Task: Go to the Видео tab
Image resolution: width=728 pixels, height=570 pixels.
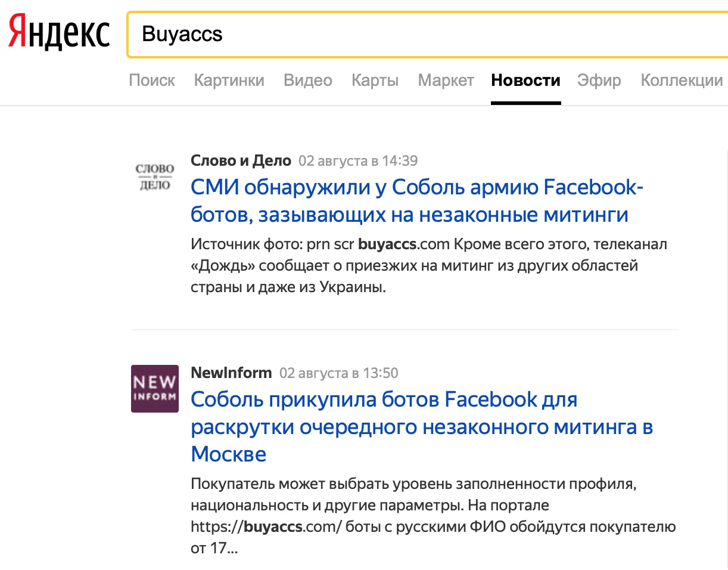Action: [308, 80]
